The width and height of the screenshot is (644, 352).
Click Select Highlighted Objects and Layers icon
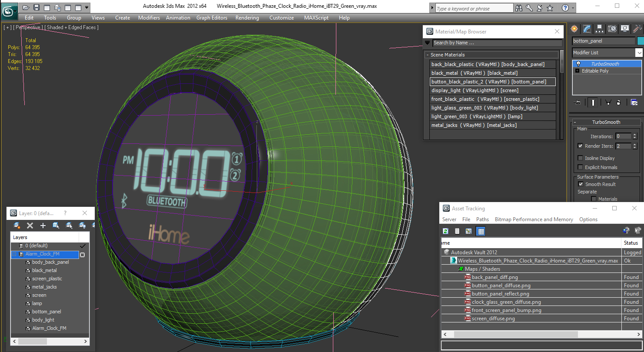click(56, 225)
